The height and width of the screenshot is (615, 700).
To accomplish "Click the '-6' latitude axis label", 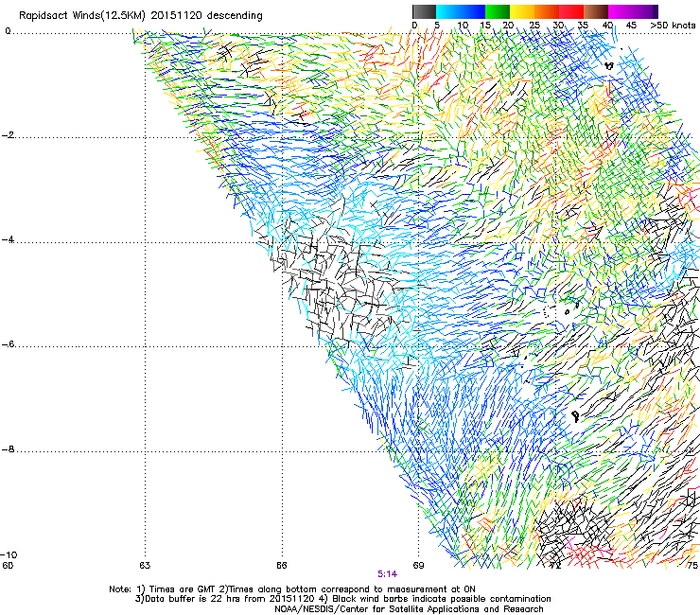I will [x=9, y=344].
